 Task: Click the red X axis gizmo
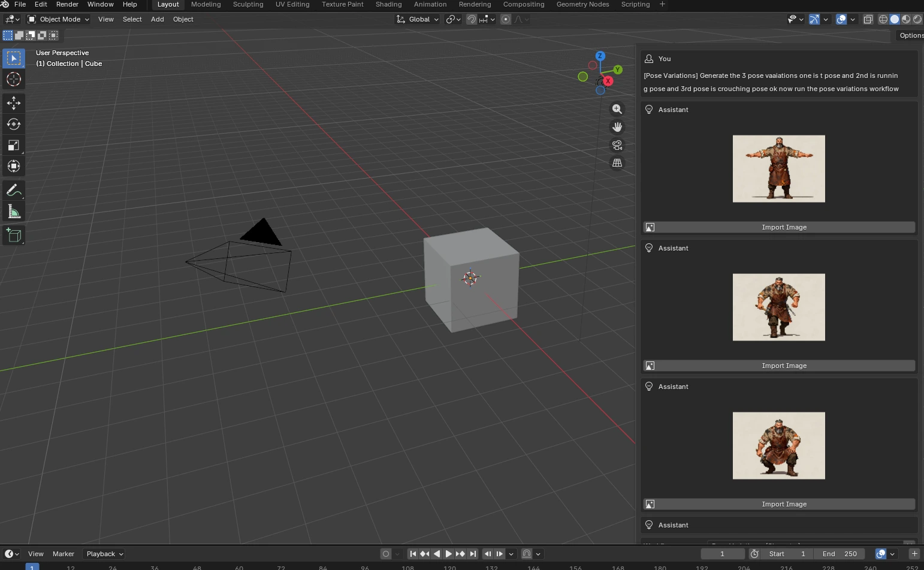tap(608, 81)
